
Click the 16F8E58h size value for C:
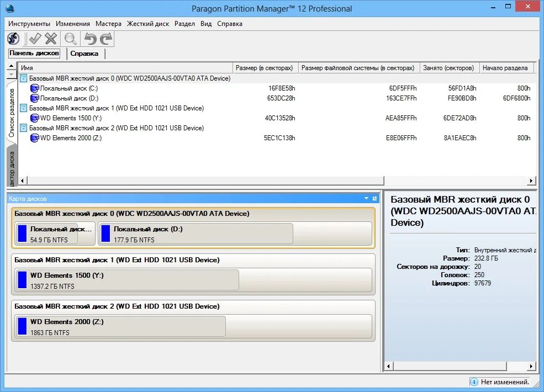click(282, 88)
